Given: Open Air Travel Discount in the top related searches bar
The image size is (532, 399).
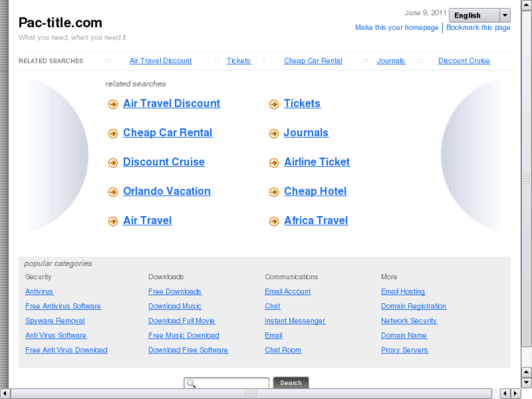Looking at the screenshot, I should coord(160,61).
